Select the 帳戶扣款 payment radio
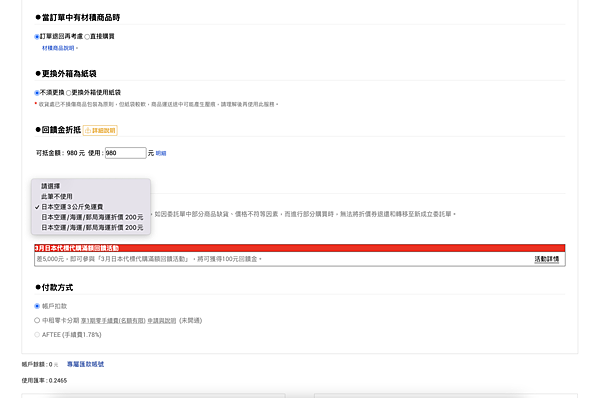This screenshot has height=398, width=600. click(x=37, y=306)
